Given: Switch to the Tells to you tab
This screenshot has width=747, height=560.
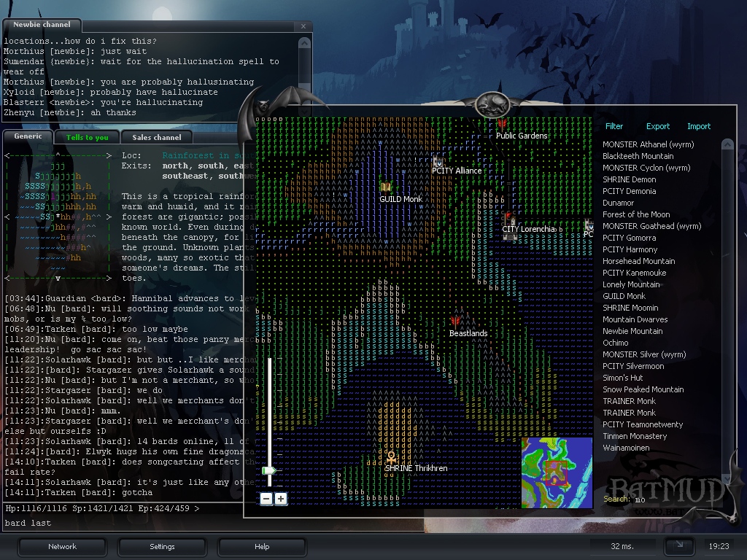Looking at the screenshot, I should tap(87, 137).
